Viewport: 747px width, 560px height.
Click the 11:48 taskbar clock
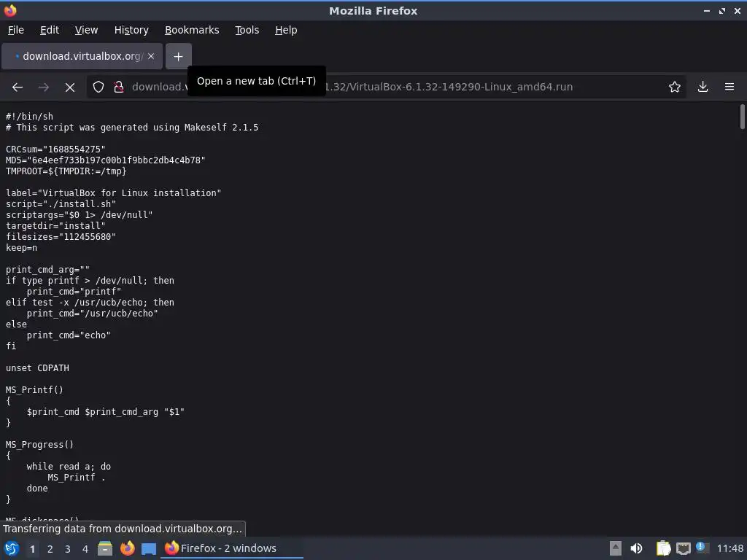point(729,548)
